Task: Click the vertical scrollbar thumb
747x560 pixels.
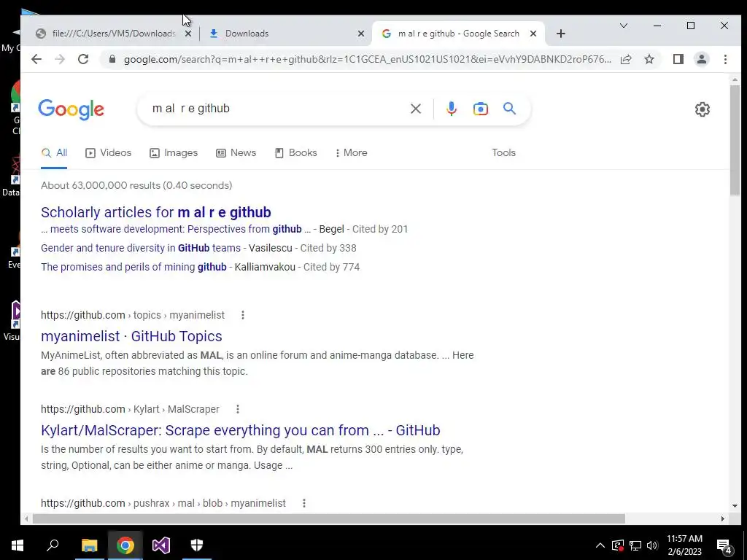Action: pyautogui.click(x=734, y=140)
